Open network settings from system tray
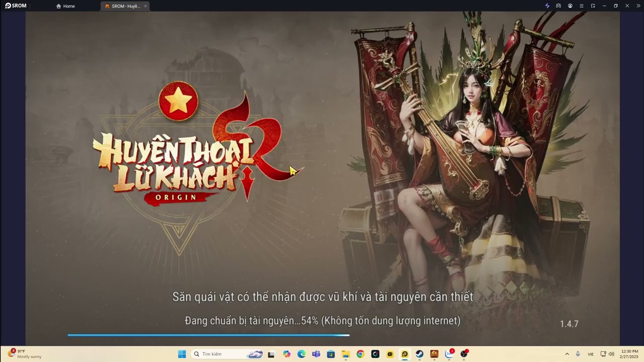 pyautogui.click(x=603, y=354)
